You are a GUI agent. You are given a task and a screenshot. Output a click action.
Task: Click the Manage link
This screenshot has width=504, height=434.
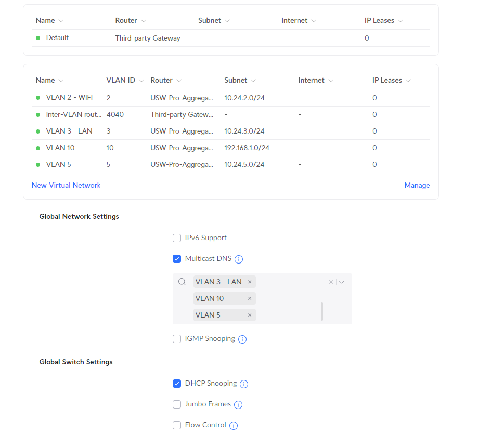(417, 185)
